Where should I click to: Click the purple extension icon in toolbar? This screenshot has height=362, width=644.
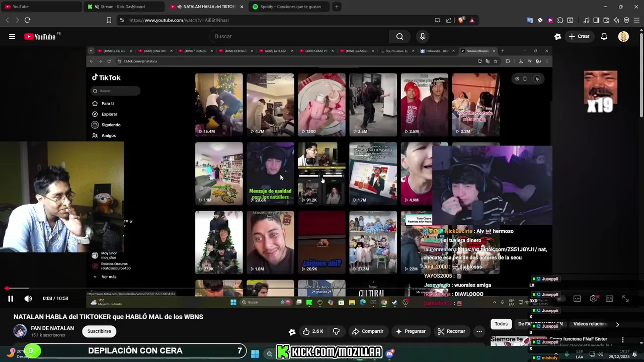[550, 20]
